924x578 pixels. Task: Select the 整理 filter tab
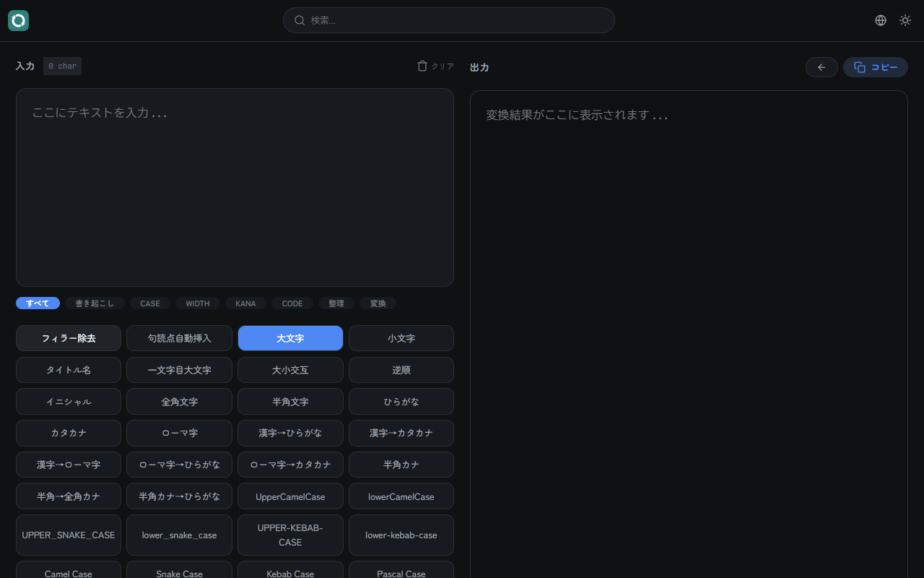click(x=336, y=303)
